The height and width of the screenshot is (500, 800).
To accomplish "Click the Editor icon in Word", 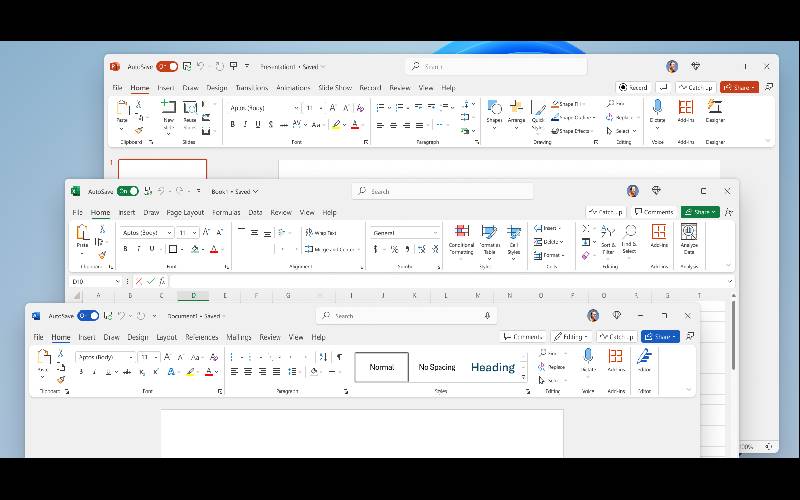I will (x=644, y=358).
